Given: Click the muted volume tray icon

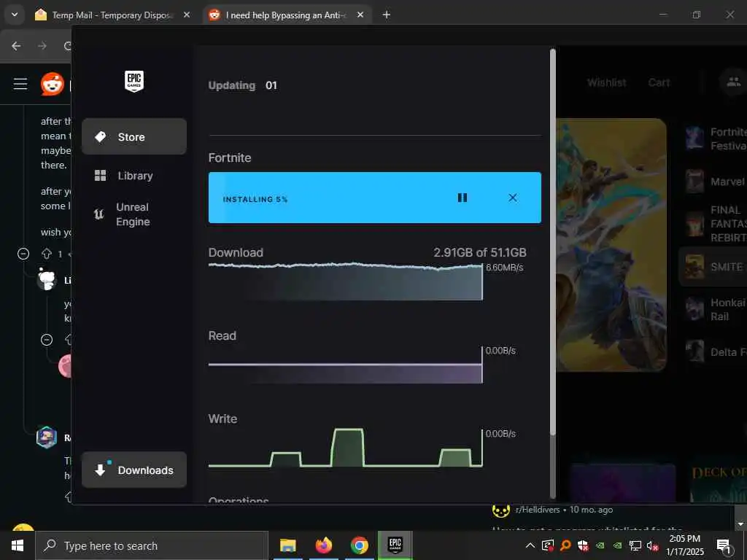Looking at the screenshot, I should tap(652, 545).
